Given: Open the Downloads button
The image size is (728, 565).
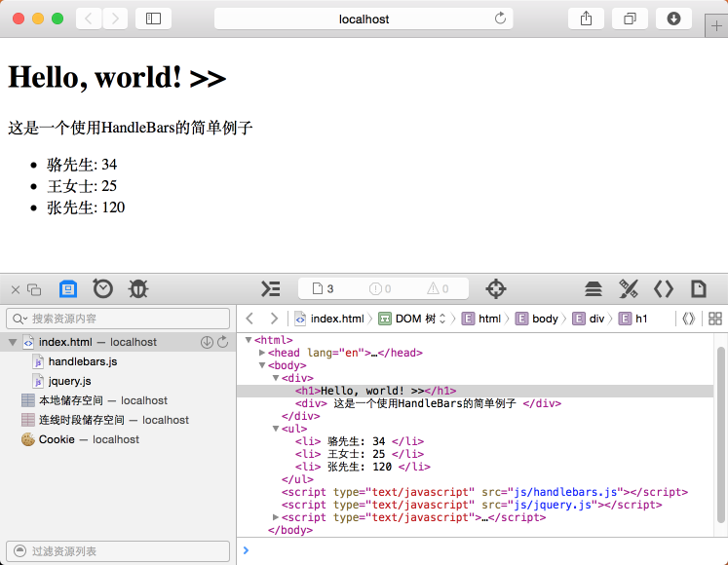Looking at the screenshot, I should 673,19.
